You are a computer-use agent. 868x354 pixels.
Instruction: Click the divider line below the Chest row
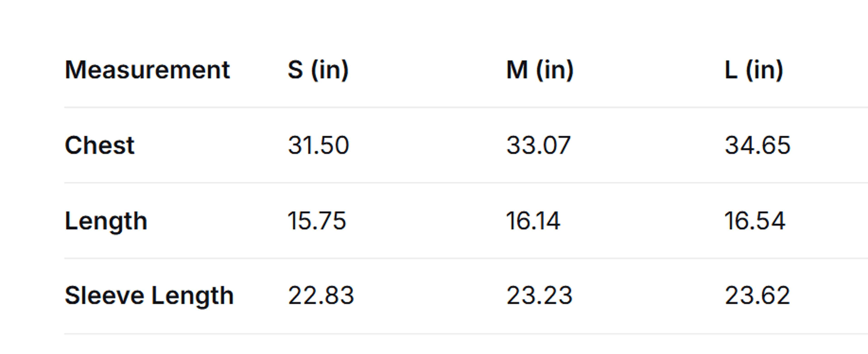coord(466,183)
